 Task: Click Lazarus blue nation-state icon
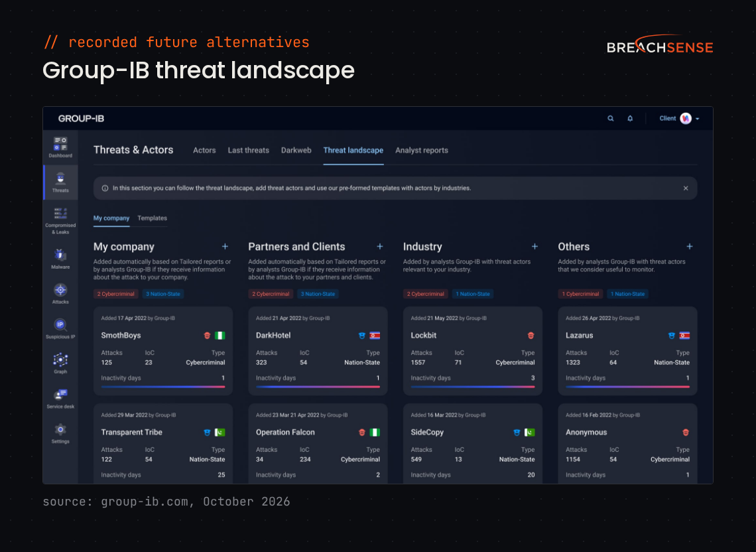click(671, 335)
